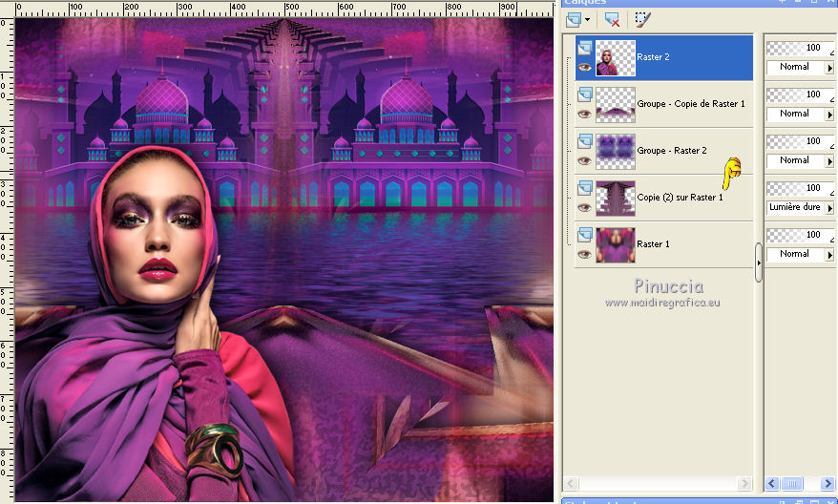The width and height of the screenshot is (838, 504).
Task: Click right arrow of blend pane scrollbar
Action: tap(828, 484)
